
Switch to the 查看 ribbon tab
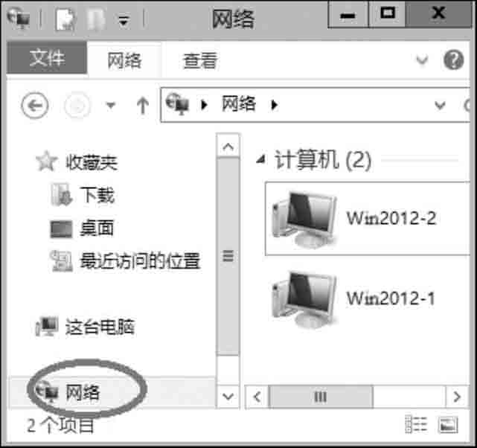200,60
